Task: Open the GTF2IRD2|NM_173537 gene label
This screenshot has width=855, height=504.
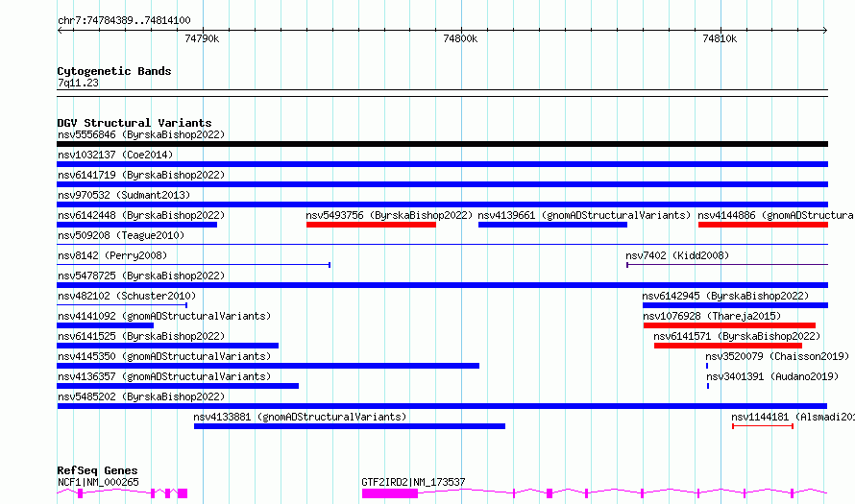Action: click(x=413, y=482)
